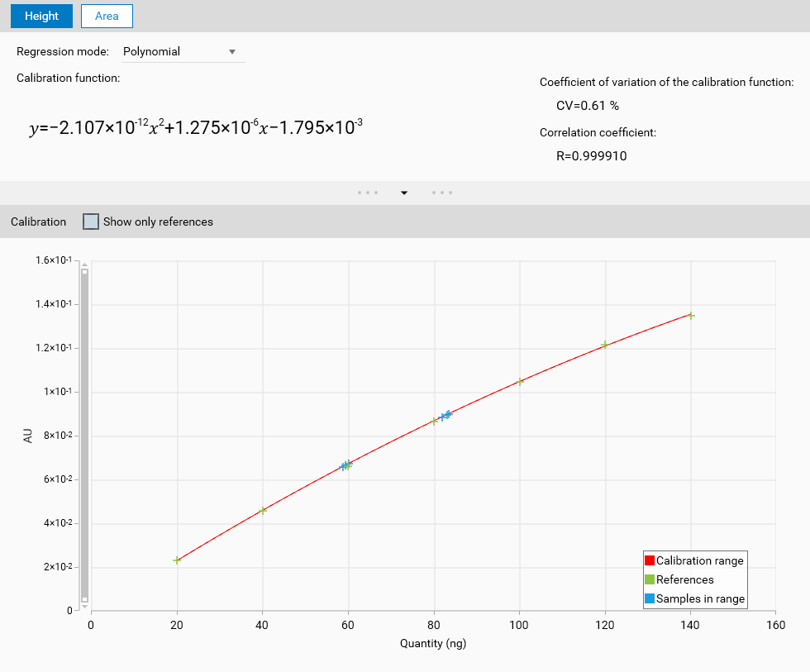Select the reference point at 100 ng
This screenshot has width=810, height=672.
tap(520, 382)
